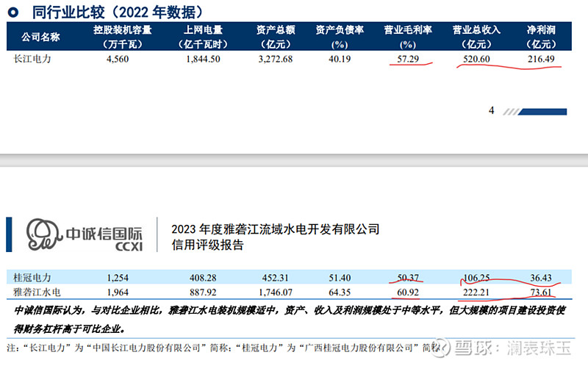Click the bullet circle beside 同行业比较
Screen dimensions: 588x366
[12, 12]
